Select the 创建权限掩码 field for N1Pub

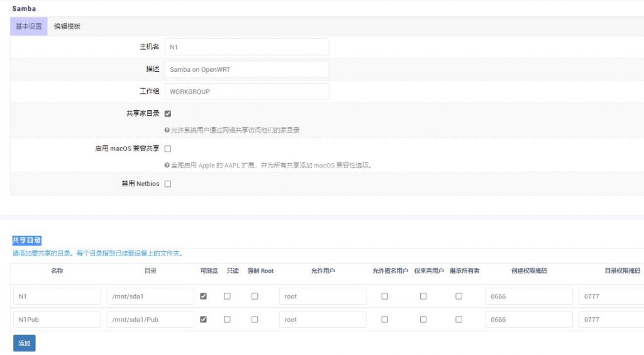(x=528, y=320)
